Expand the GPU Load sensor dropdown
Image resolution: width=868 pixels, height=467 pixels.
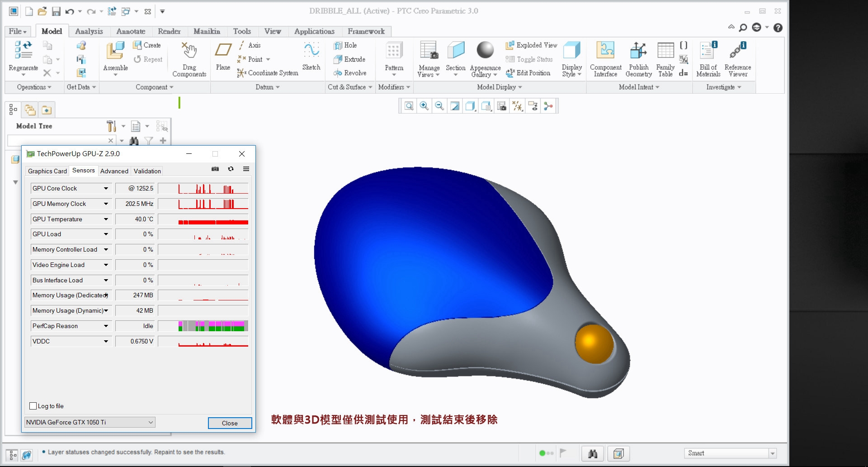(106, 234)
